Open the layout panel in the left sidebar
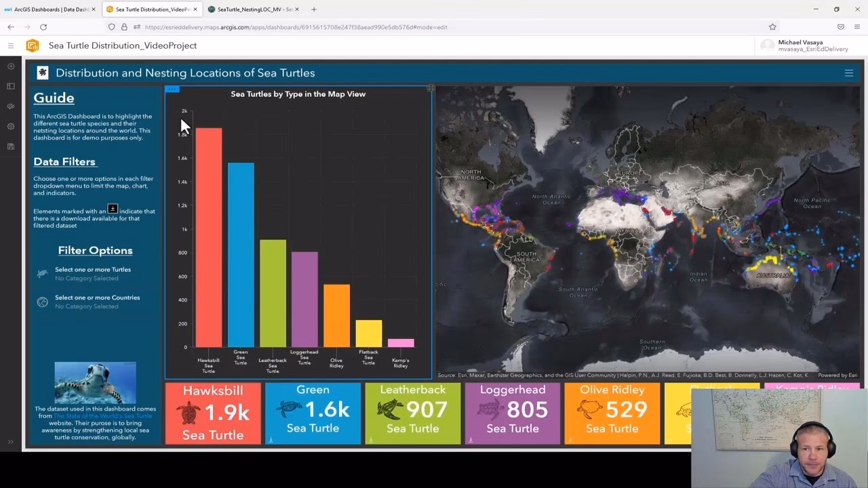Image resolution: width=868 pixels, height=488 pixels. 10,85
